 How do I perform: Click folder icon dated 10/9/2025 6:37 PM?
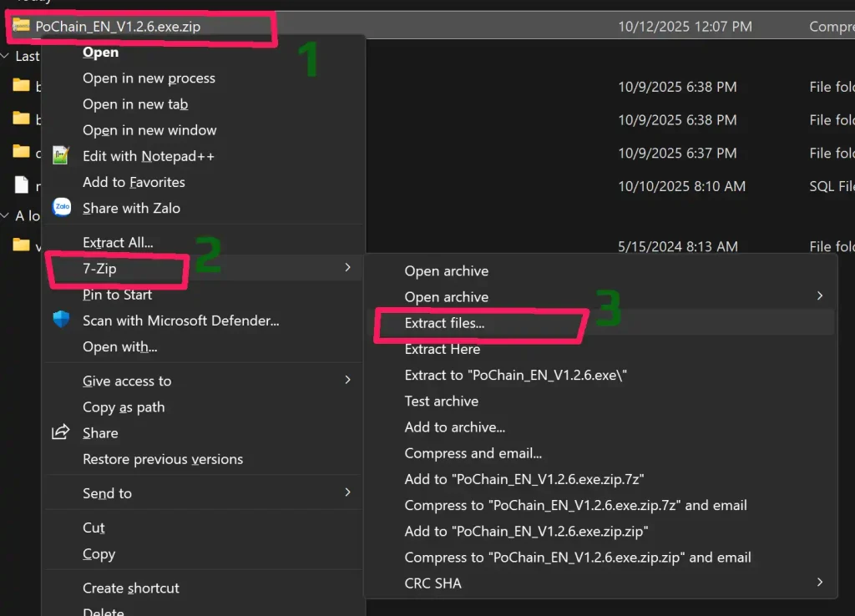(x=22, y=152)
